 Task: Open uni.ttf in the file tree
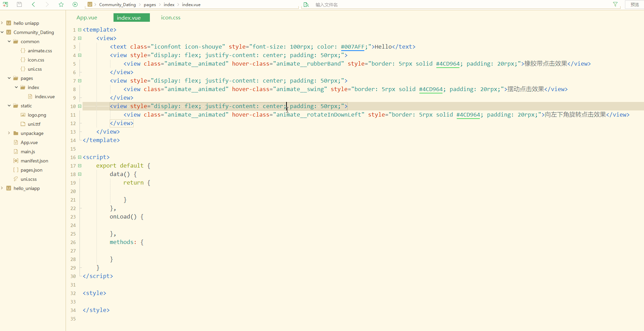(34, 124)
